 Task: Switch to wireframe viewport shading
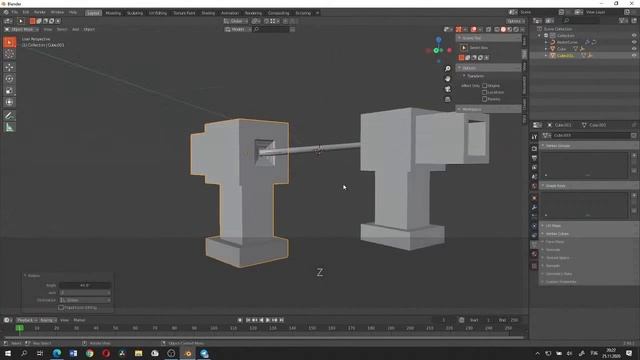pyautogui.click(x=497, y=29)
